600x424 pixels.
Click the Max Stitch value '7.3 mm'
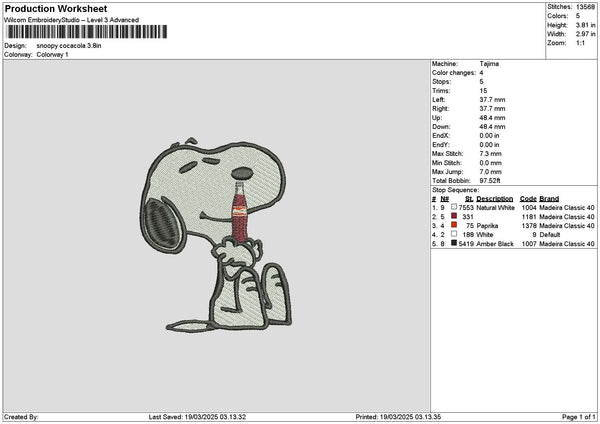point(491,154)
